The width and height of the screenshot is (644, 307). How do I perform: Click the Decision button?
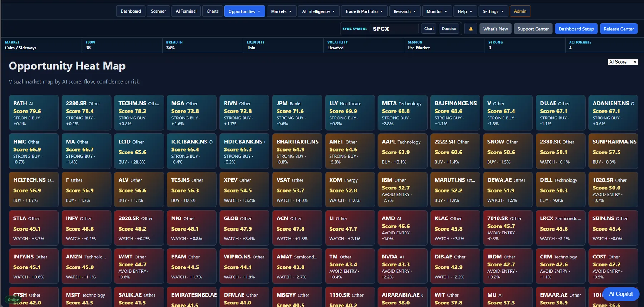(449, 29)
